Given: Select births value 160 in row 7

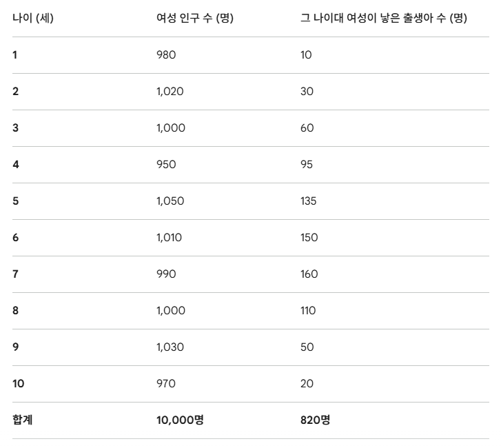Looking at the screenshot, I should (309, 274).
